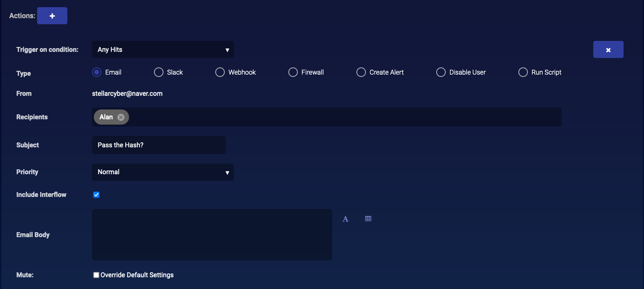644x289 pixels.
Task: Select Slack as action type
Action: (159, 72)
